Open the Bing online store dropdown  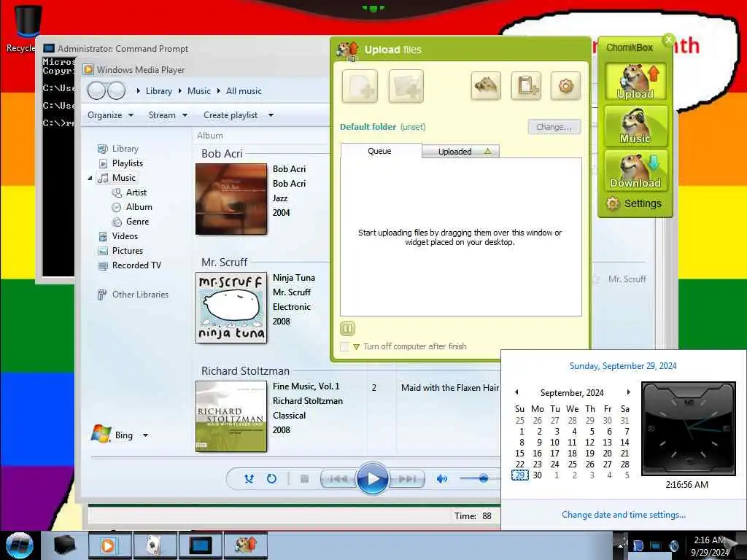(145, 435)
